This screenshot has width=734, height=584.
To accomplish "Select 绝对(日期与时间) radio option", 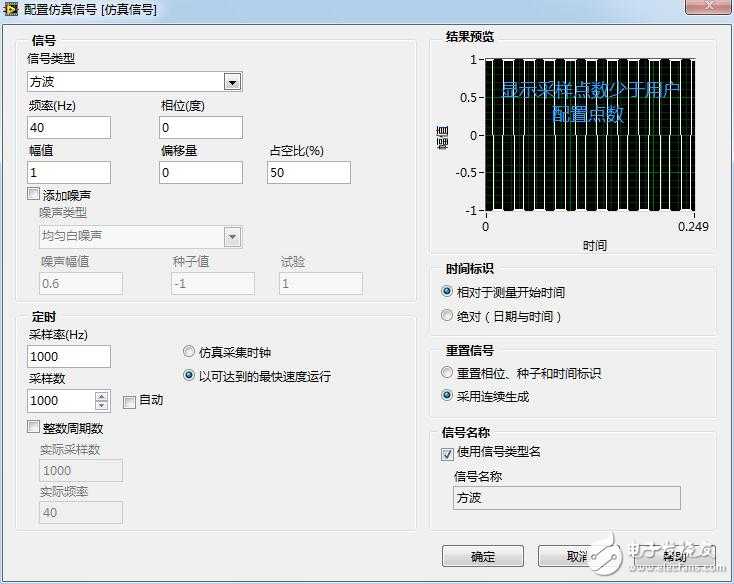I will pos(447,315).
